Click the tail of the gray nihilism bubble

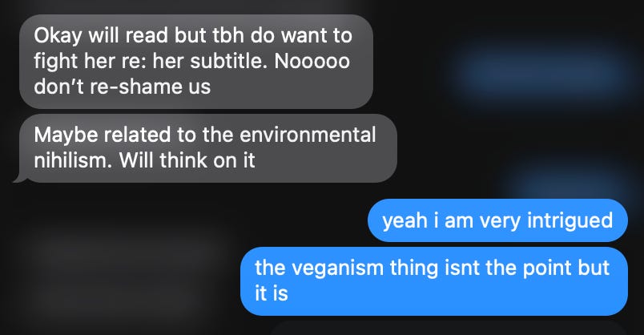pos(20,178)
